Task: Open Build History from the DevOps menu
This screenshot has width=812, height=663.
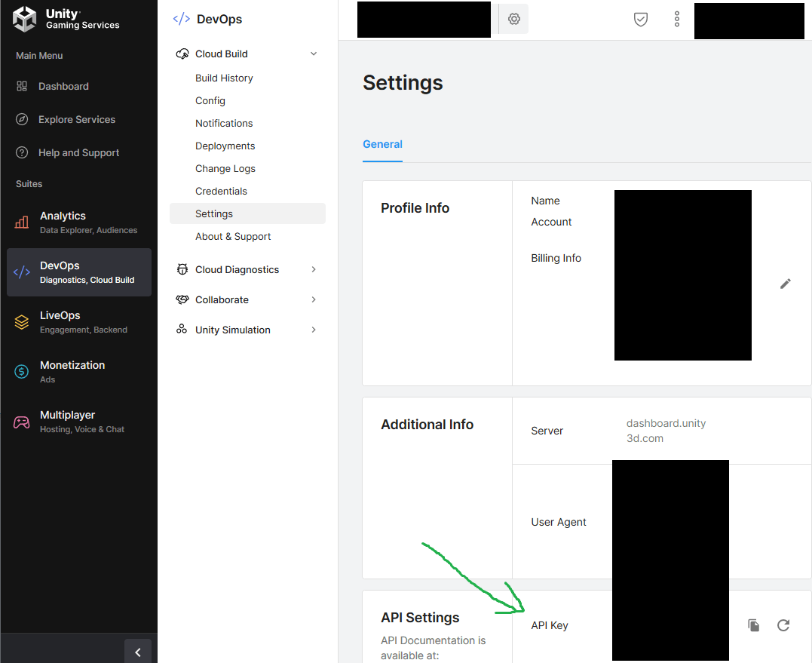Action: point(222,78)
